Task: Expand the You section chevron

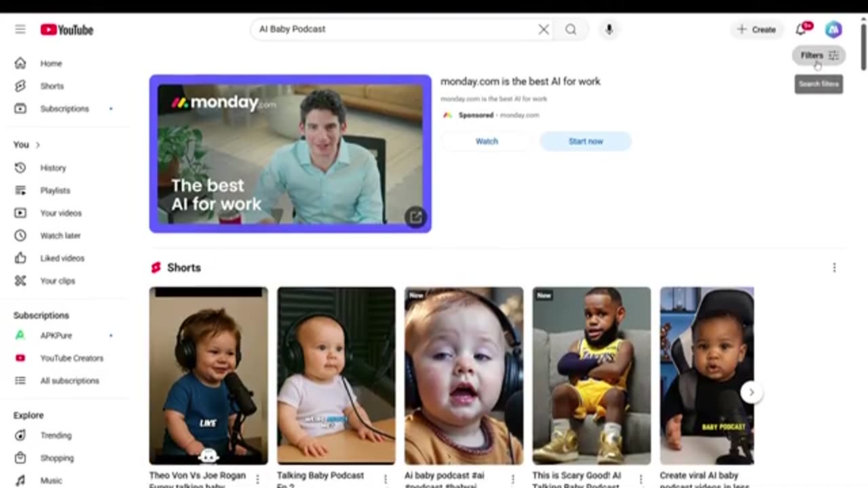Action: pos(38,145)
